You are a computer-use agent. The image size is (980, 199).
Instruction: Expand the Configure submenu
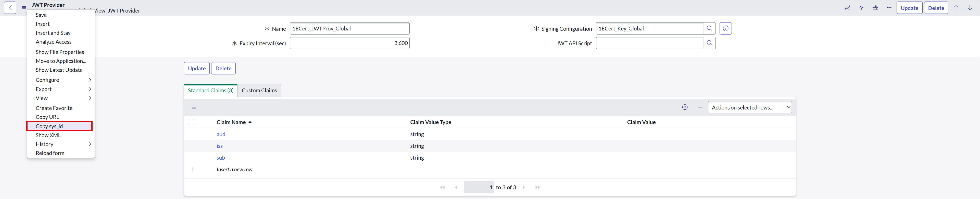click(61, 80)
